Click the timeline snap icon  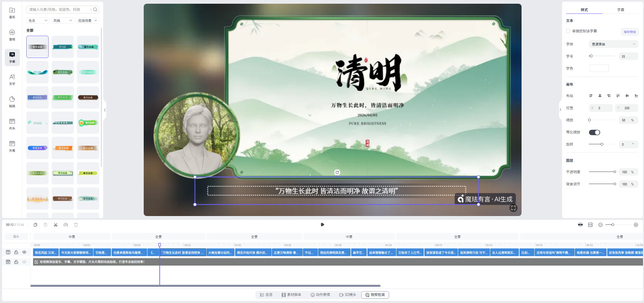[580, 225]
